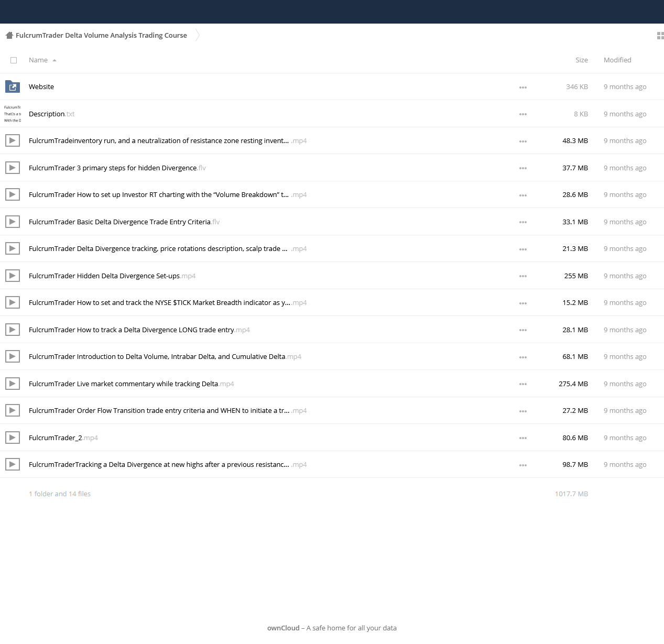664x644 pixels.
Task: Open more actions for FulcrumTrader_2.mp4
Action: pos(523,438)
